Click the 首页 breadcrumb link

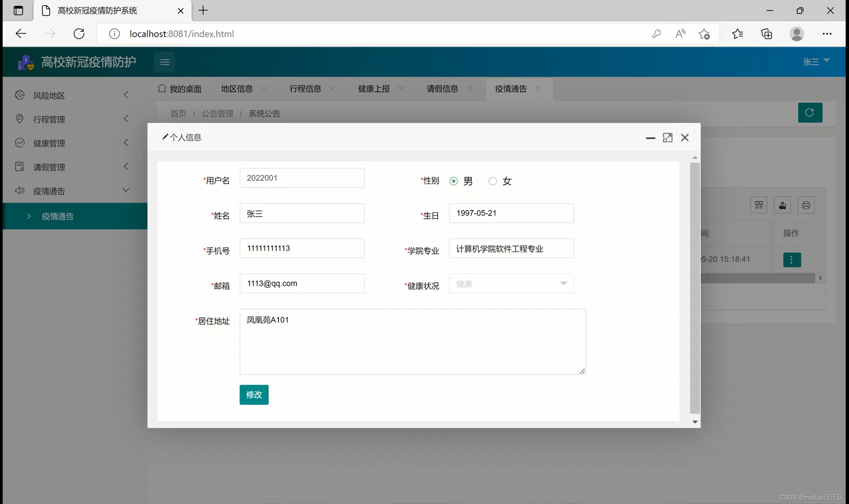pos(178,113)
